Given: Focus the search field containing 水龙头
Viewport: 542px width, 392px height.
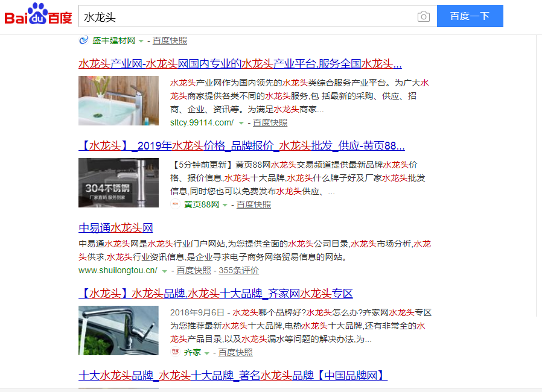Looking at the screenshot, I should click(x=247, y=16).
